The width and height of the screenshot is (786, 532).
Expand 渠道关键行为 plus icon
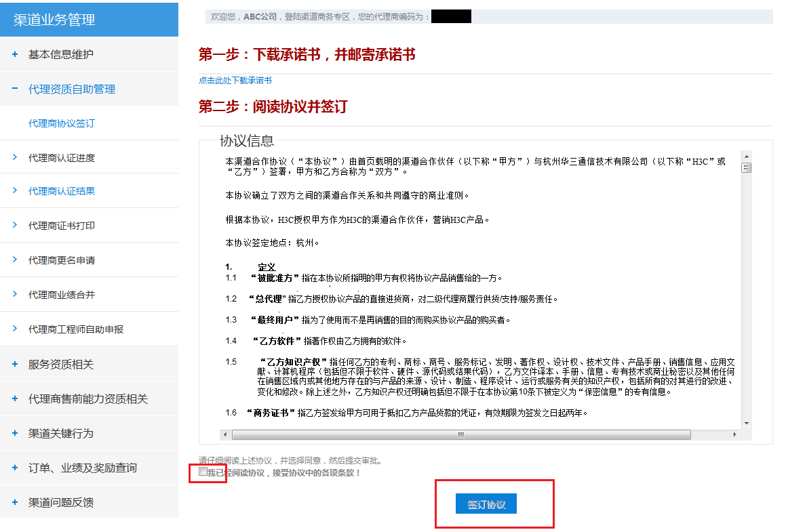click(x=15, y=433)
